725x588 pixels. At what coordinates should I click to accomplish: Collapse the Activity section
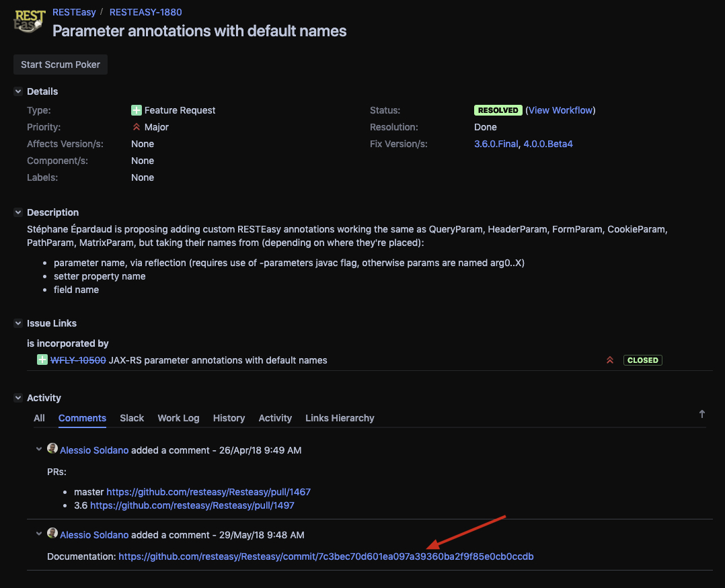pos(18,397)
